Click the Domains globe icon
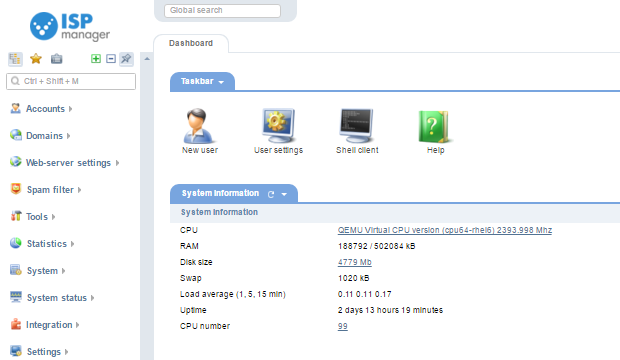 point(16,135)
